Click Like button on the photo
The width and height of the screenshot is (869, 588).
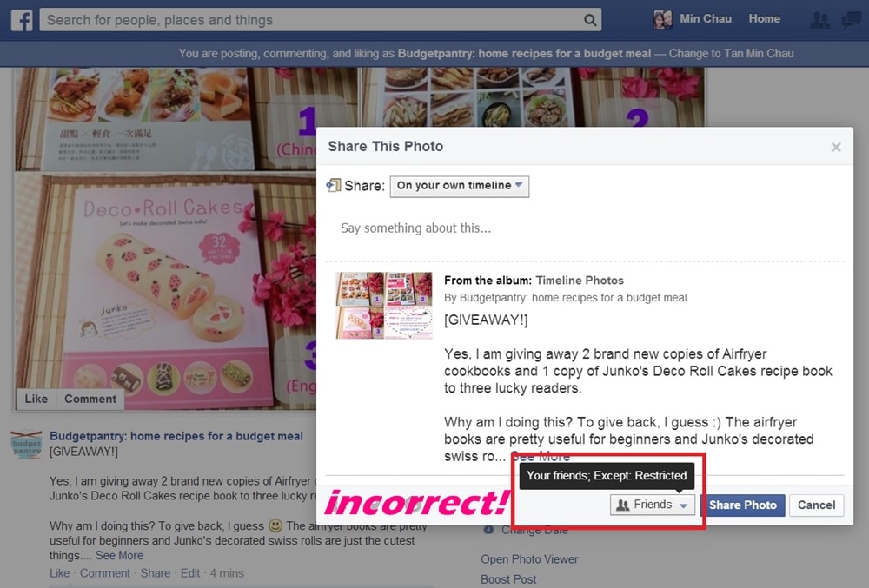36,399
